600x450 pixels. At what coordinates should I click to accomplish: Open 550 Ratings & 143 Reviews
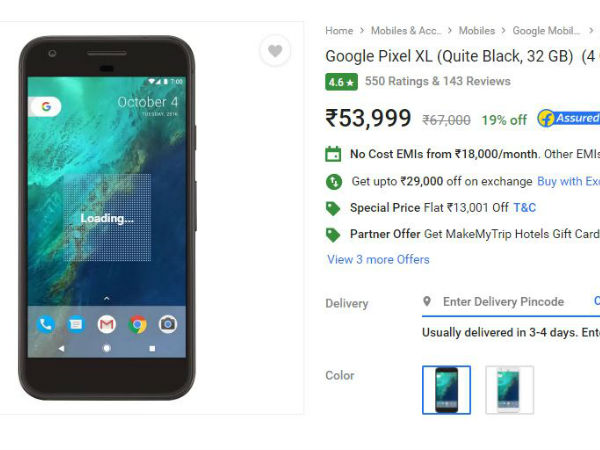tap(437, 81)
